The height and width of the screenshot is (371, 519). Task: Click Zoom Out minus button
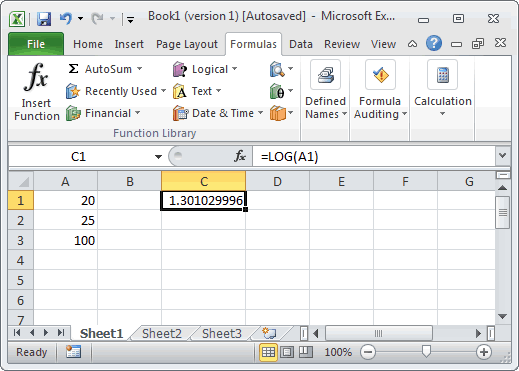tap(368, 352)
